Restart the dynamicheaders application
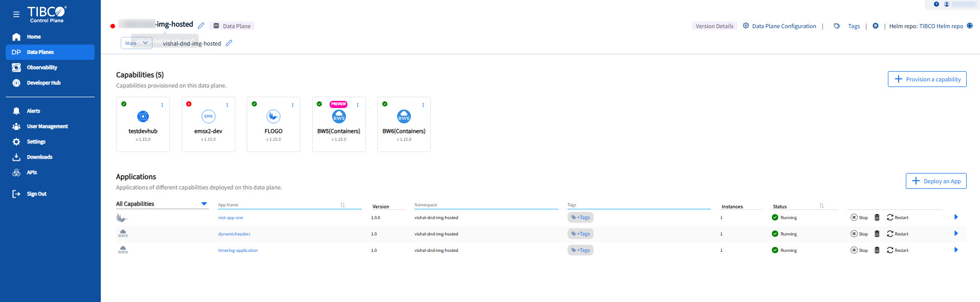This screenshot has height=302, width=980. pos(898,234)
